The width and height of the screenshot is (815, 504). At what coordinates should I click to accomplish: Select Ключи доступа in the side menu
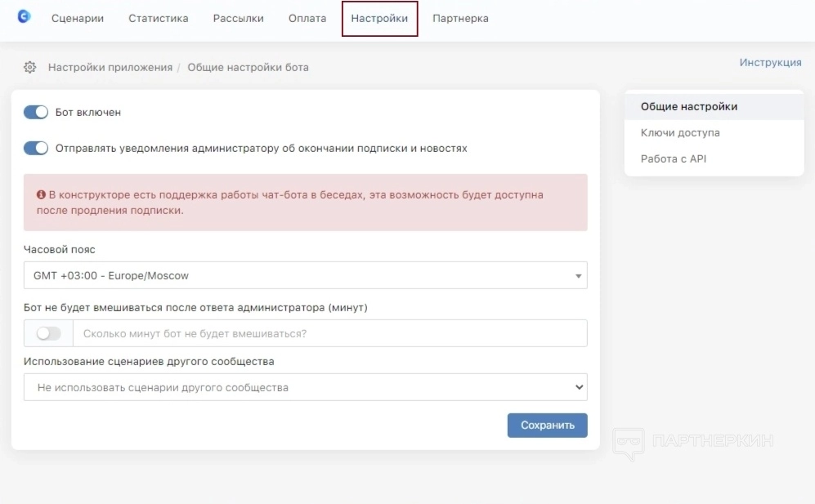[x=680, y=132]
